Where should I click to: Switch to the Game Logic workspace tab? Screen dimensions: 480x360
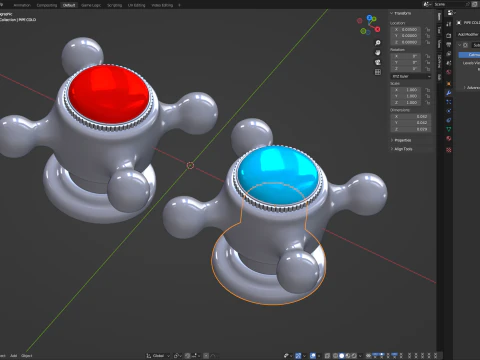click(91, 5)
